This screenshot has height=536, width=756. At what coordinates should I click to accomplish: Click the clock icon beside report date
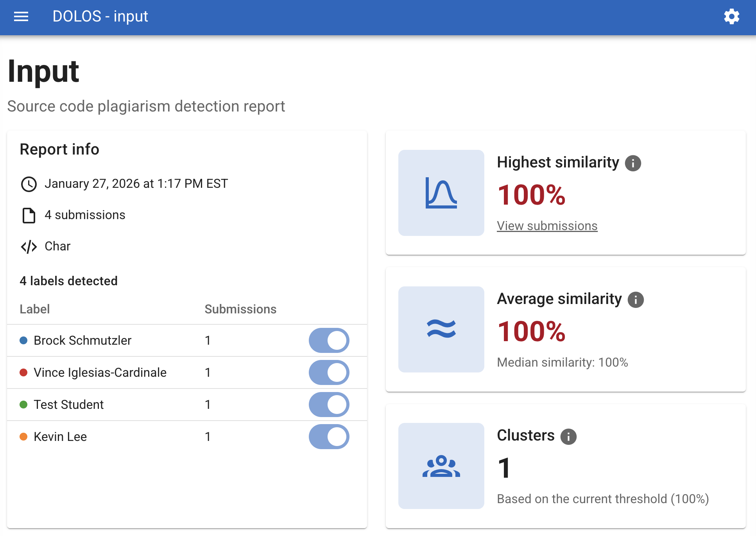[x=29, y=184]
